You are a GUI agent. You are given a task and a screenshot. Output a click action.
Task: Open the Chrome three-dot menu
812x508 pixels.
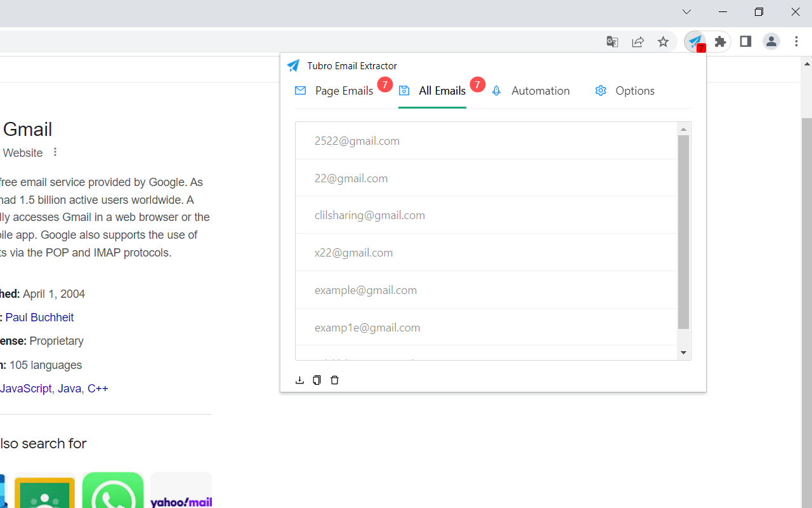pyautogui.click(x=796, y=42)
